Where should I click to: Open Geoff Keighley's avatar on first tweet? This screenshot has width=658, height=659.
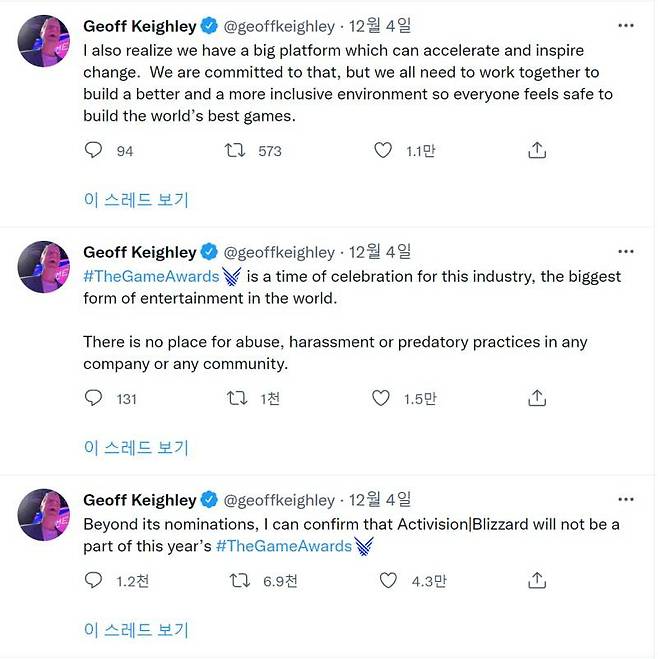44,42
